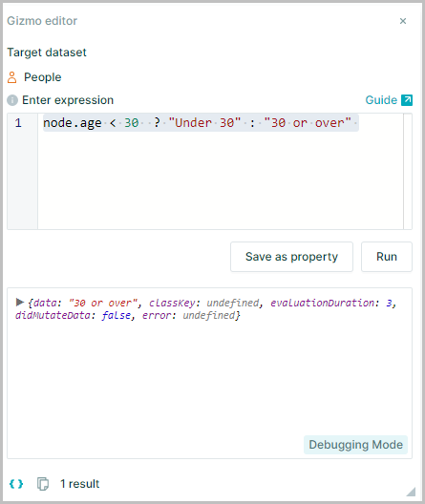Close the Gizmo editor panel
The image size is (425, 504).
403,21
